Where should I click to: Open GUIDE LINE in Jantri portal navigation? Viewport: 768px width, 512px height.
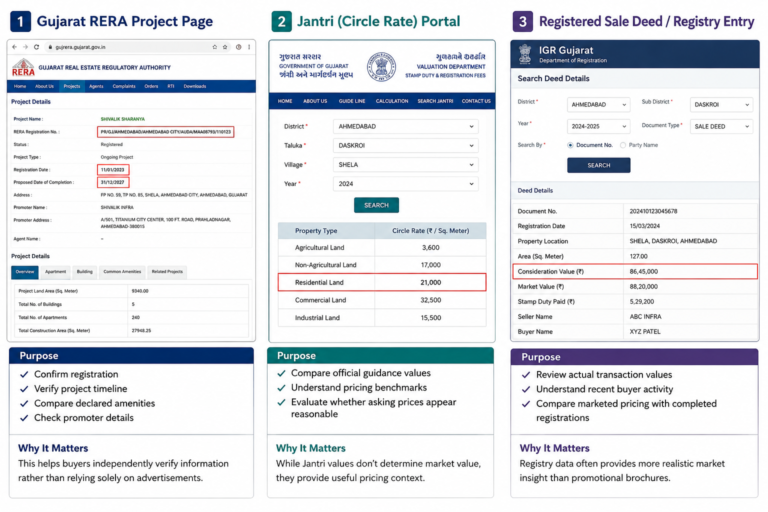coord(352,101)
